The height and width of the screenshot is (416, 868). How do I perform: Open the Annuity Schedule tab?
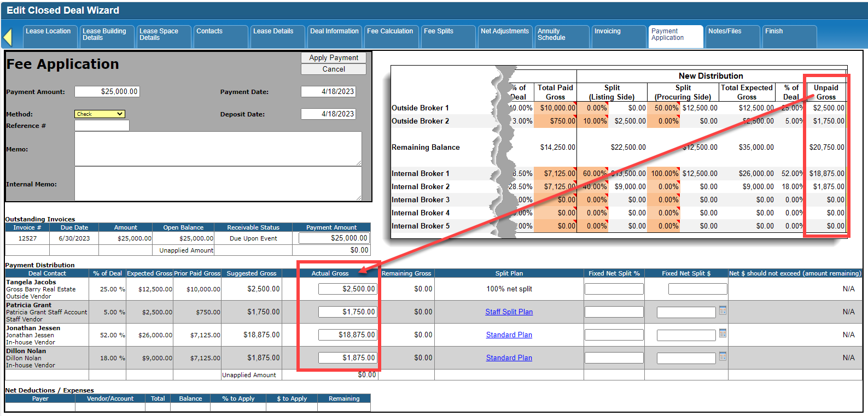pyautogui.click(x=561, y=36)
